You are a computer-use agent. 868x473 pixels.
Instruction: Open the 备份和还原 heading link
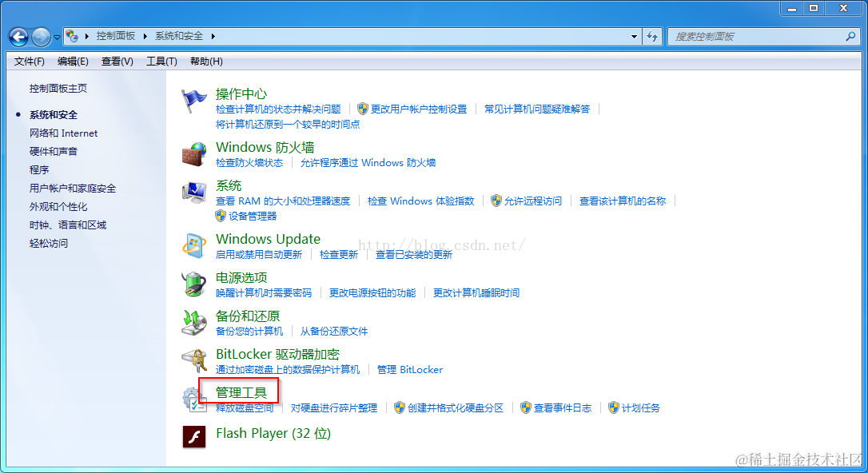tap(248, 316)
